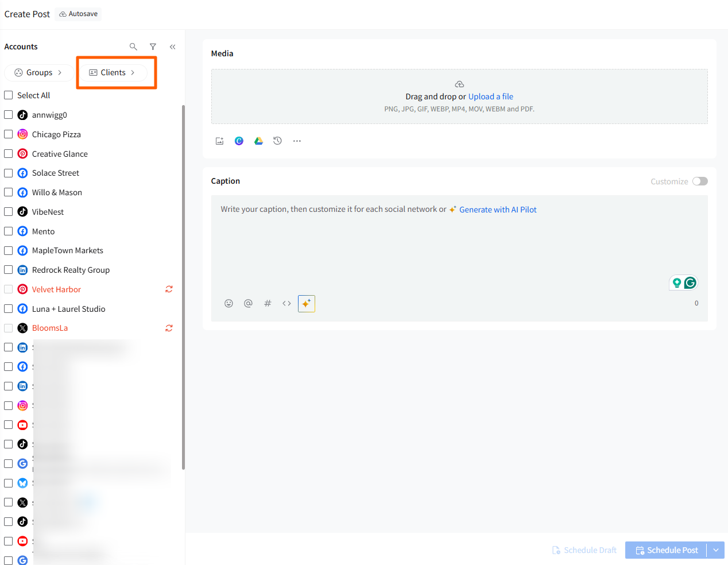This screenshot has height=565, width=728.
Task: Tick the annwigg0 account checkbox
Action: pos(9,115)
